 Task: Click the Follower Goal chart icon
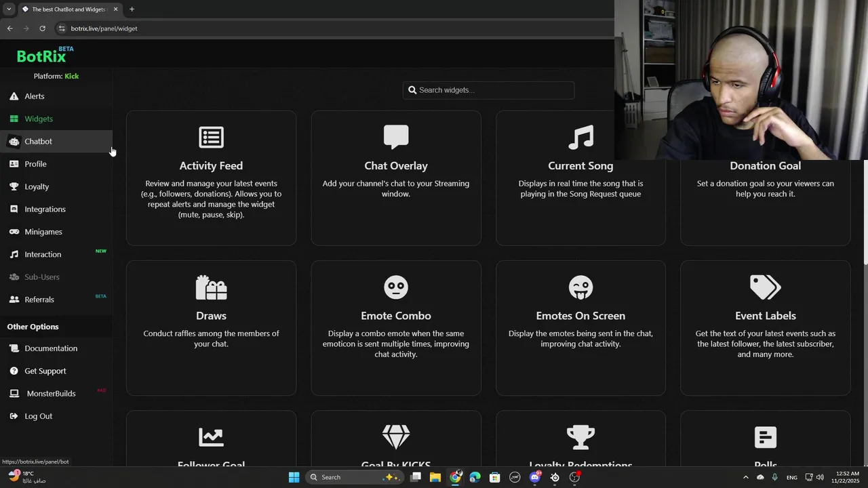click(211, 437)
